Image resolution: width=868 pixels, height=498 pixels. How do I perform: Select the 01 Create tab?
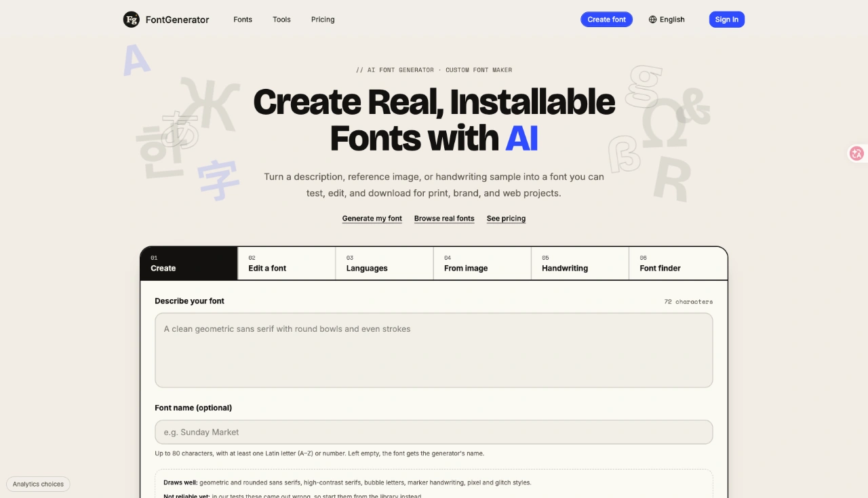pyautogui.click(x=189, y=263)
